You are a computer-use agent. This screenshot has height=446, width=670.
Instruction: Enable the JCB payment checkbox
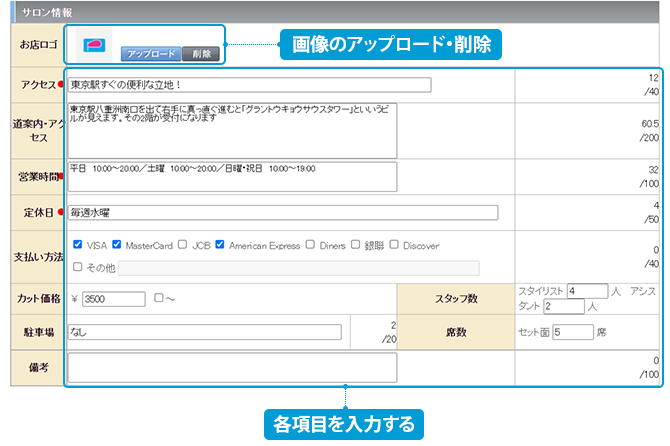[184, 245]
